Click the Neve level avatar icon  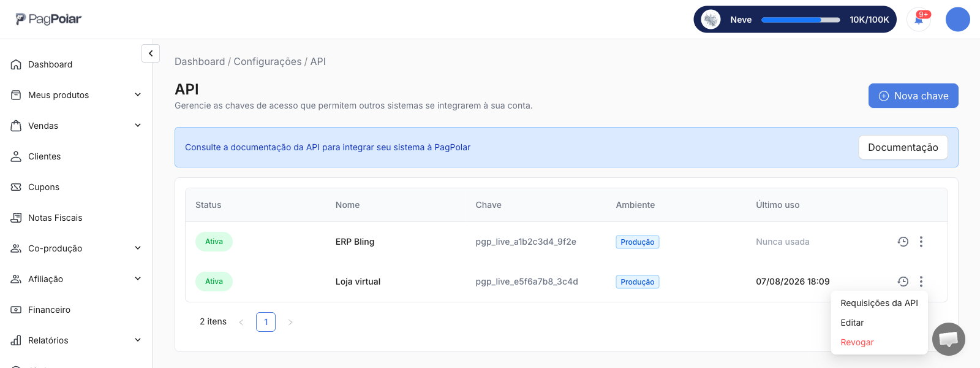(710, 20)
